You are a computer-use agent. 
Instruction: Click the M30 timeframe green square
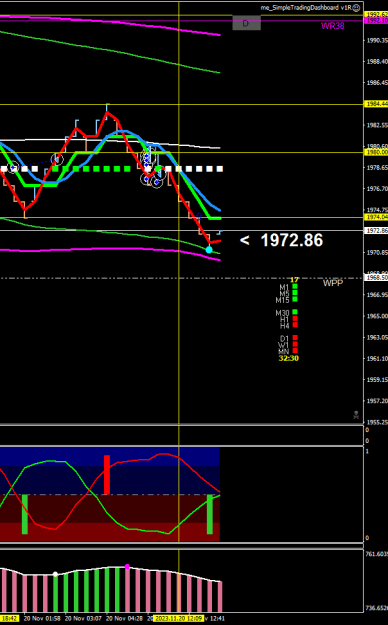click(x=295, y=312)
